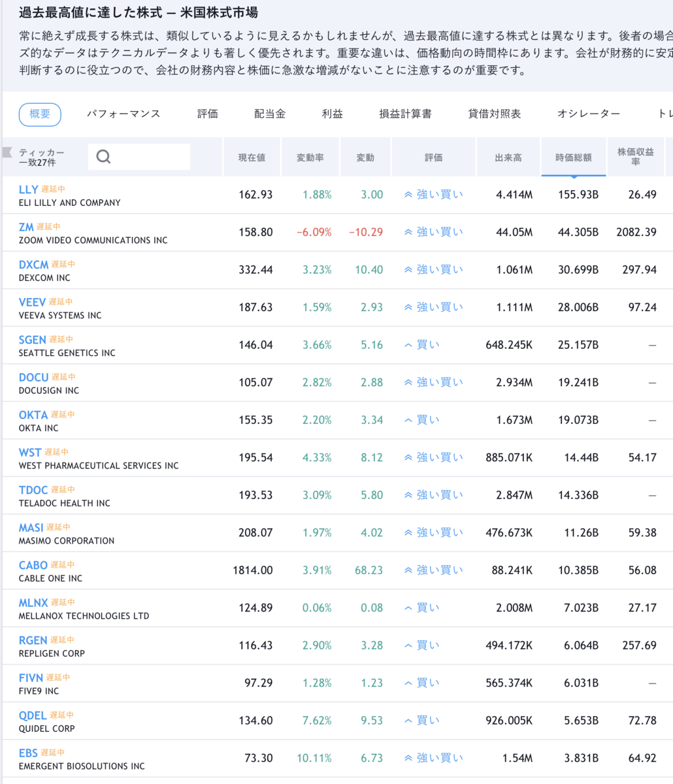Click MELLANOX TECHNOLOGIES LTD name
This screenshot has width=673, height=784.
pos(84,616)
